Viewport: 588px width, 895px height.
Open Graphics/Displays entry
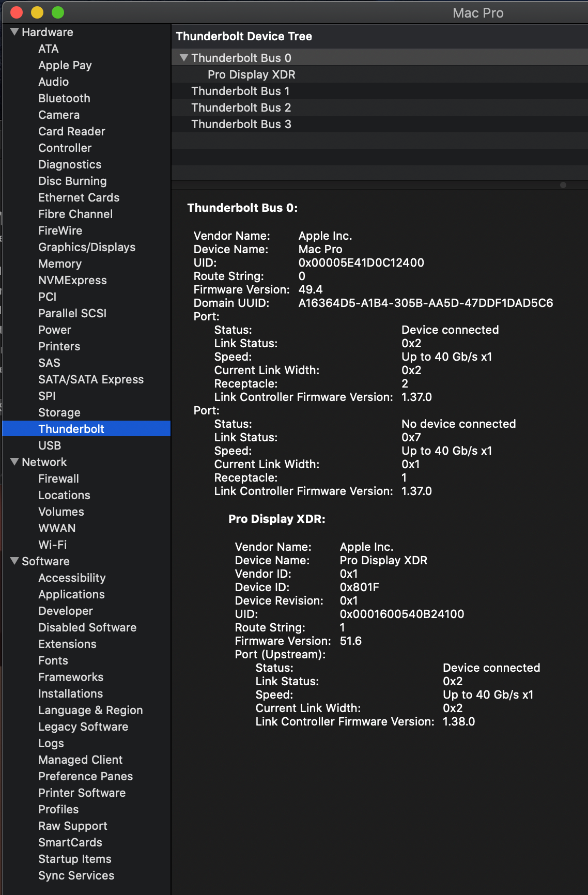click(x=87, y=247)
